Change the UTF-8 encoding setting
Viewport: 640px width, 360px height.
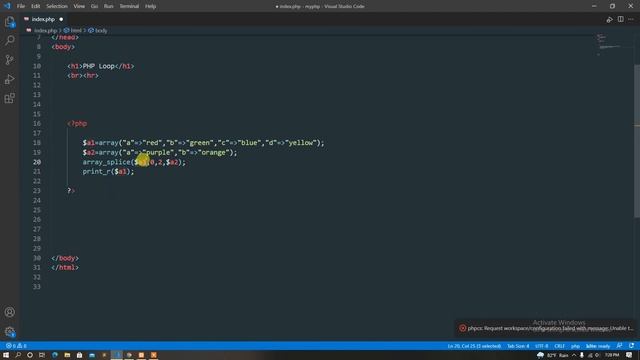[x=542, y=346]
